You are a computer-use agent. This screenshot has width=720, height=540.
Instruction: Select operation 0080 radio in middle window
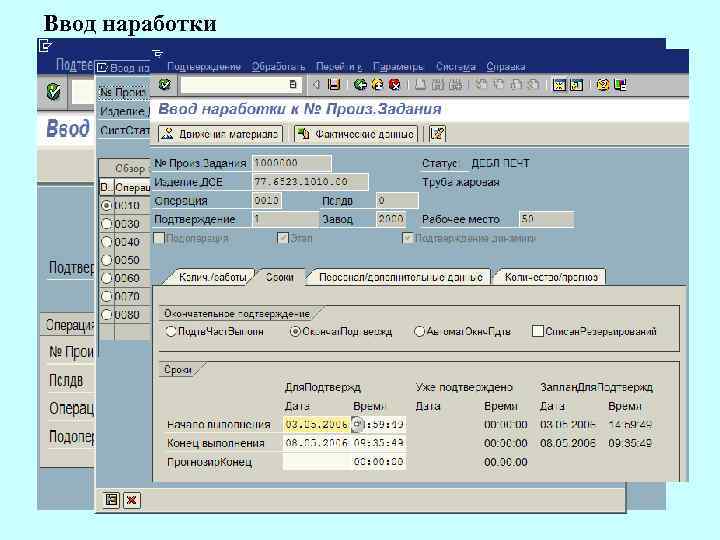(107, 315)
